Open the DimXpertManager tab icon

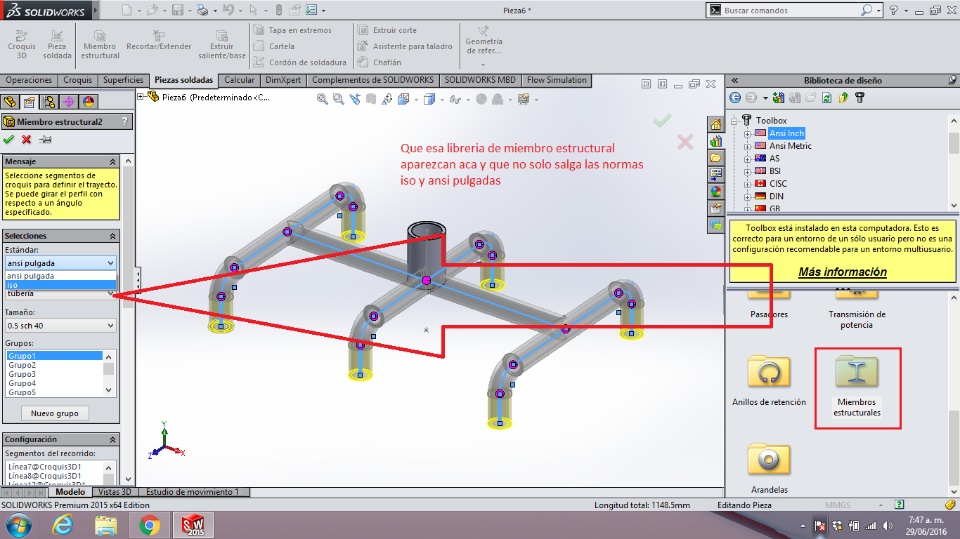coord(69,102)
